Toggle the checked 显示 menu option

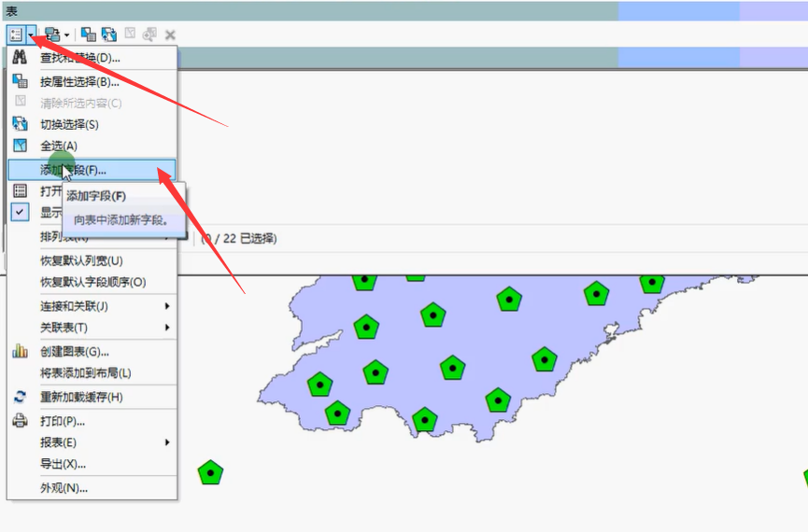pyautogui.click(x=21, y=212)
